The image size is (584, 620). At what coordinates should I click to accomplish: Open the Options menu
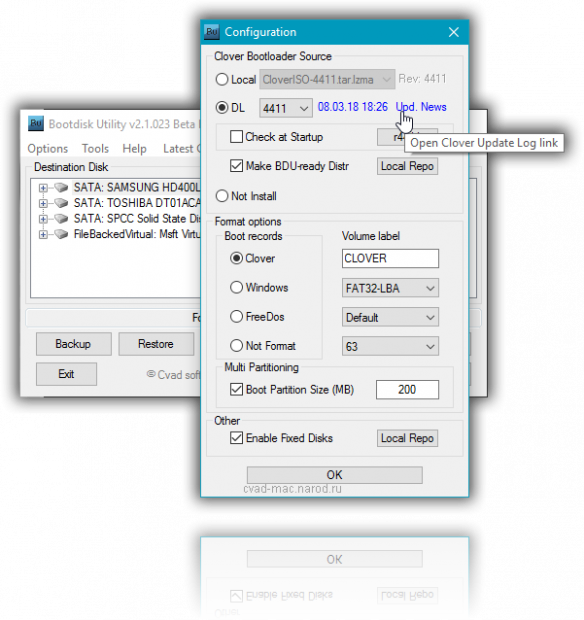pyautogui.click(x=47, y=149)
